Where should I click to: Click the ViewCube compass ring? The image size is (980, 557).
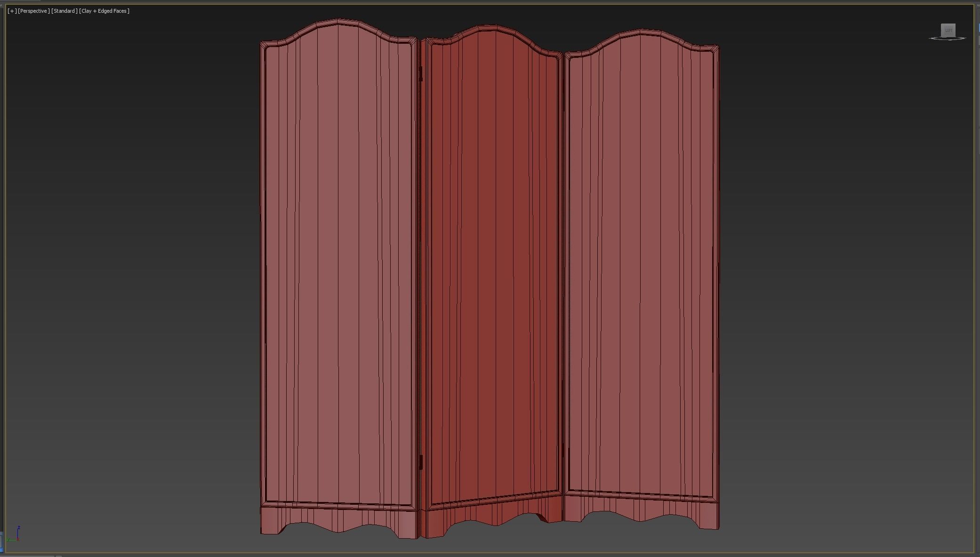coord(948,39)
